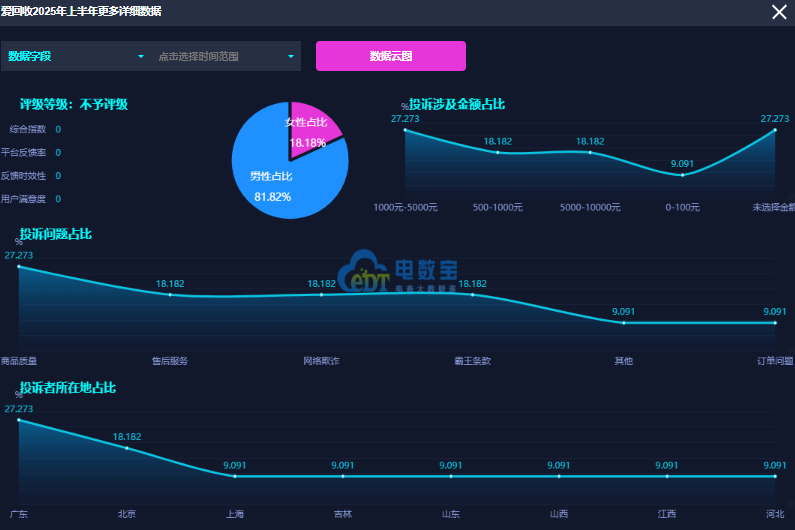Close the 爱回收 detailed data dialog
795x530 pixels.
point(779,12)
